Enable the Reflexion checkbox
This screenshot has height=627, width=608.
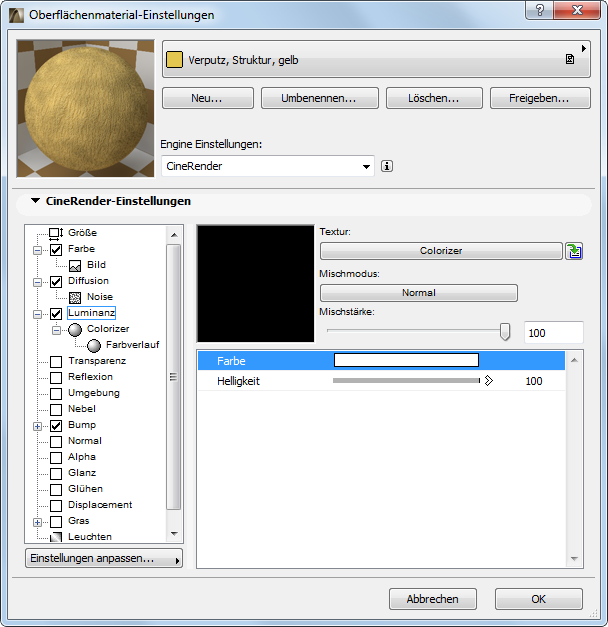coord(56,378)
